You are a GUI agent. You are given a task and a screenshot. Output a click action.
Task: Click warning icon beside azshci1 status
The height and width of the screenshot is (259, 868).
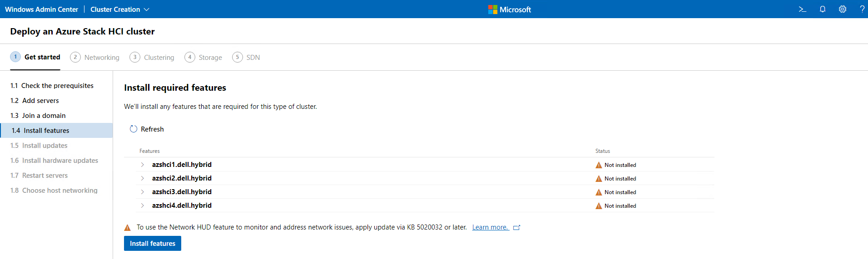[x=599, y=165]
